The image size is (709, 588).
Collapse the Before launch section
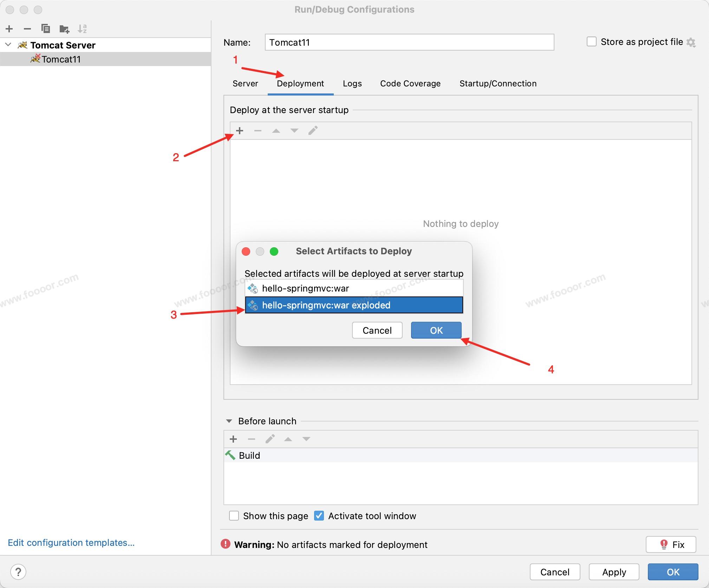(x=229, y=421)
